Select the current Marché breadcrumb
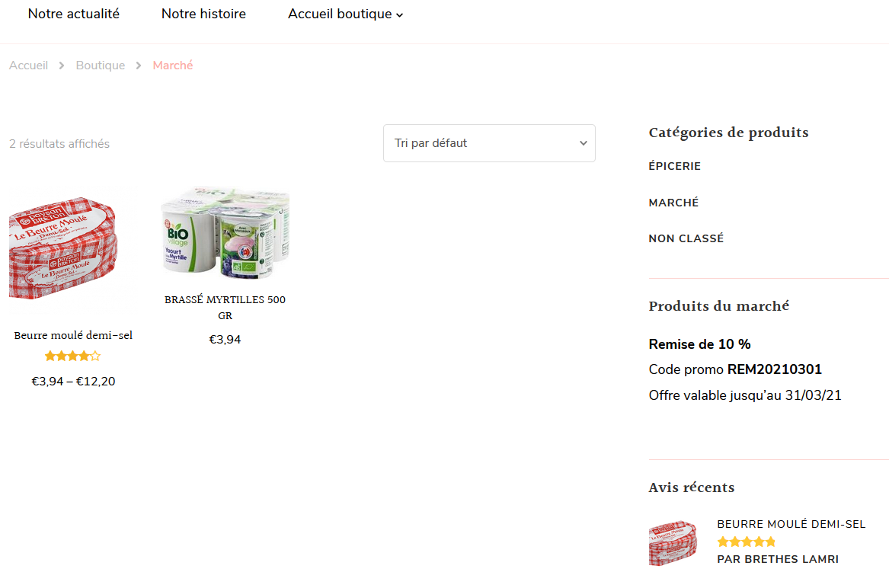889x588 pixels. (173, 66)
